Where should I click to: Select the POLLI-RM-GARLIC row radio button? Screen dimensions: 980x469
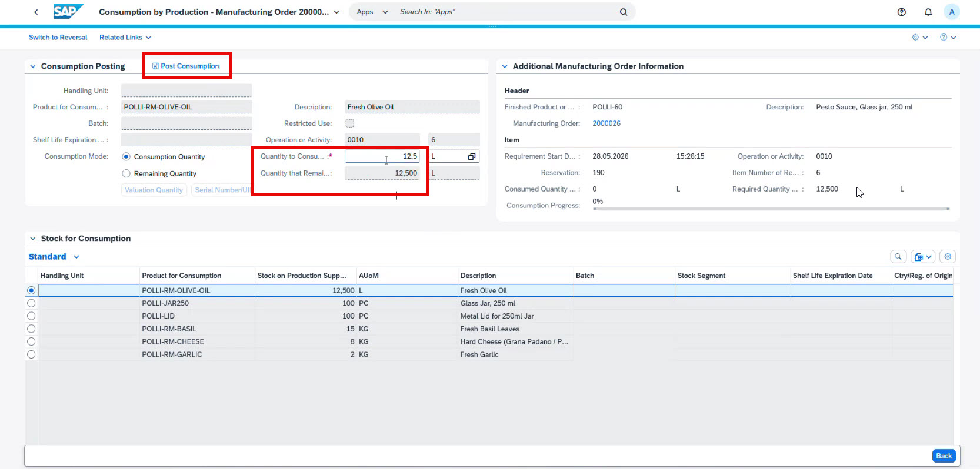pos(31,354)
